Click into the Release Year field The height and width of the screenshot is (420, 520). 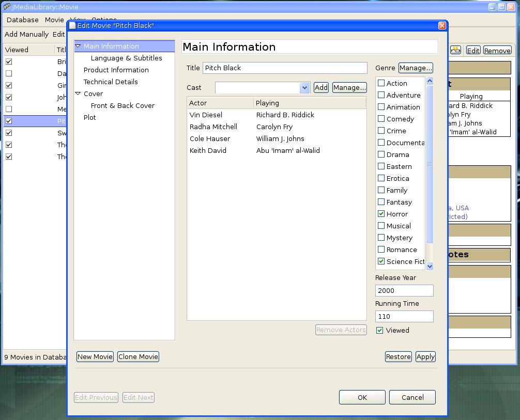[404, 290]
